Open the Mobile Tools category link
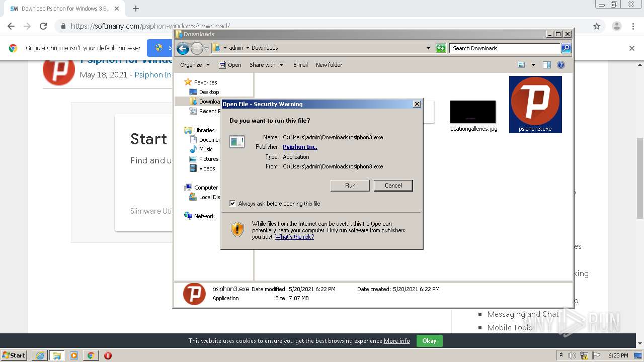 click(510, 328)
